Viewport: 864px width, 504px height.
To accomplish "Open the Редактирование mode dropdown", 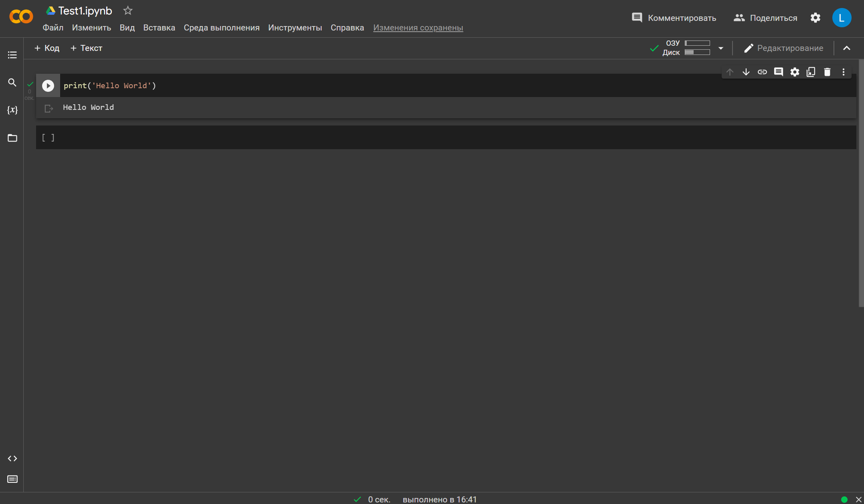I will 783,48.
